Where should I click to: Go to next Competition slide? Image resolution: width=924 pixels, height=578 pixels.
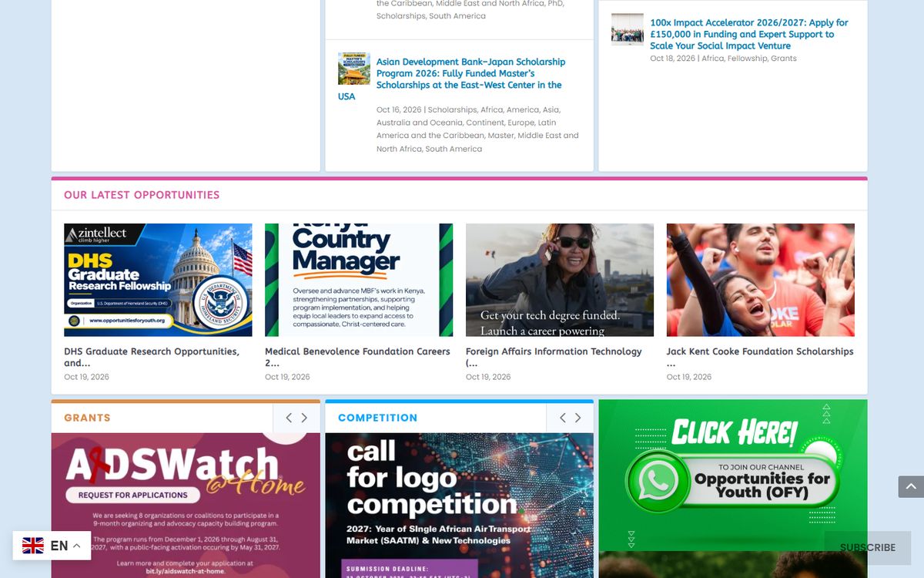click(x=577, y=418)
